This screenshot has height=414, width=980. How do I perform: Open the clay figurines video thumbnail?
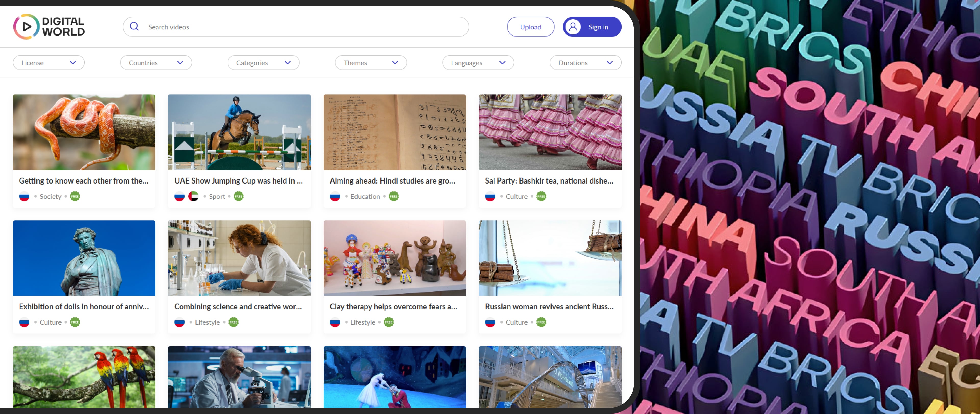click(x=395, y=258)
